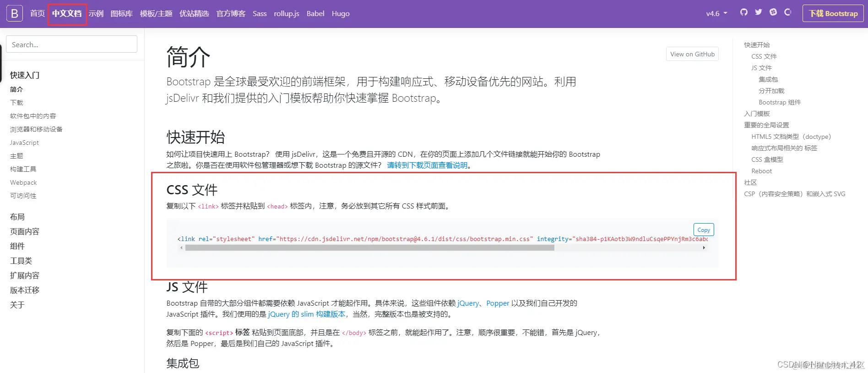Viewport: 868px width, 373px height.
Task: Select 中文文档 in the navbar
Action: [x=67, y=14]
